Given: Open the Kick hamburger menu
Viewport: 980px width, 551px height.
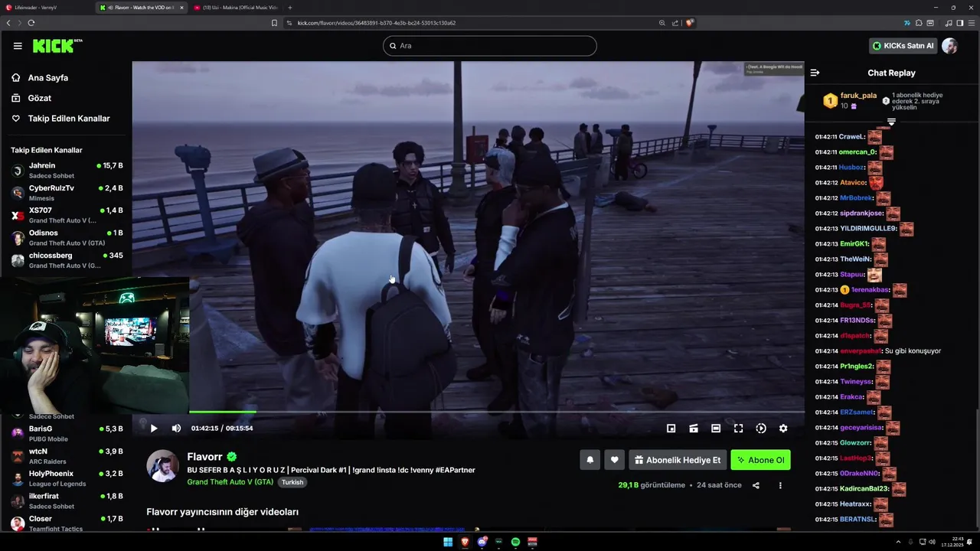Looking at the screenshot, I should coord(18,46).
